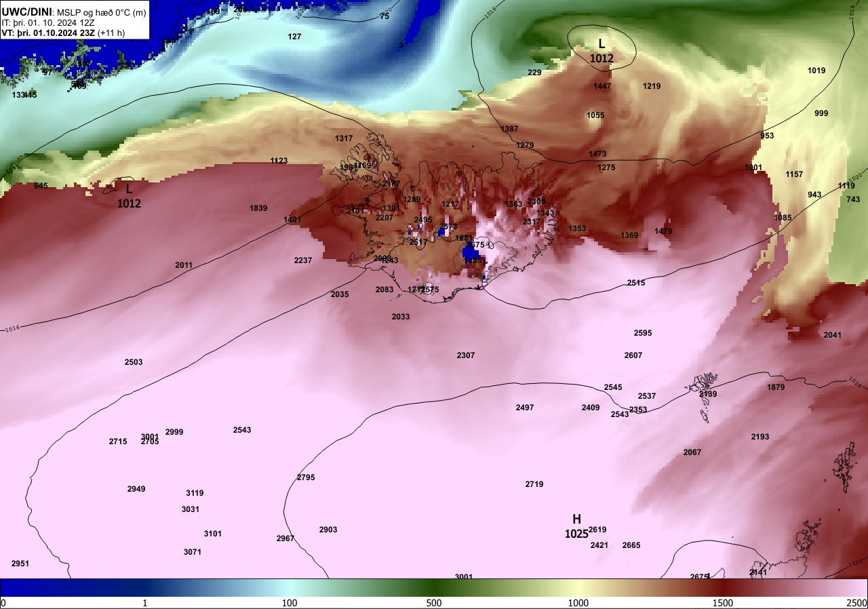Click the freezing level value '1019'

click(816, 71)
